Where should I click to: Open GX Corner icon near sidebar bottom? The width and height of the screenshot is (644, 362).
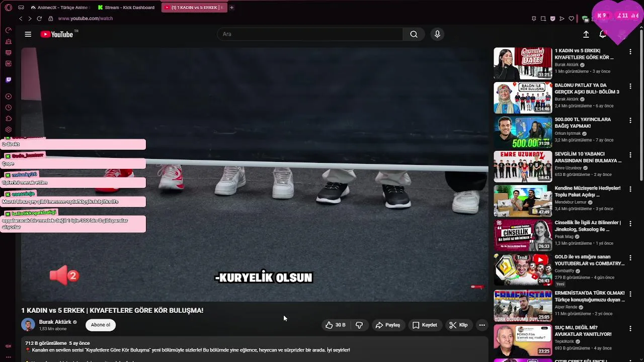click(x=9, y=346)
